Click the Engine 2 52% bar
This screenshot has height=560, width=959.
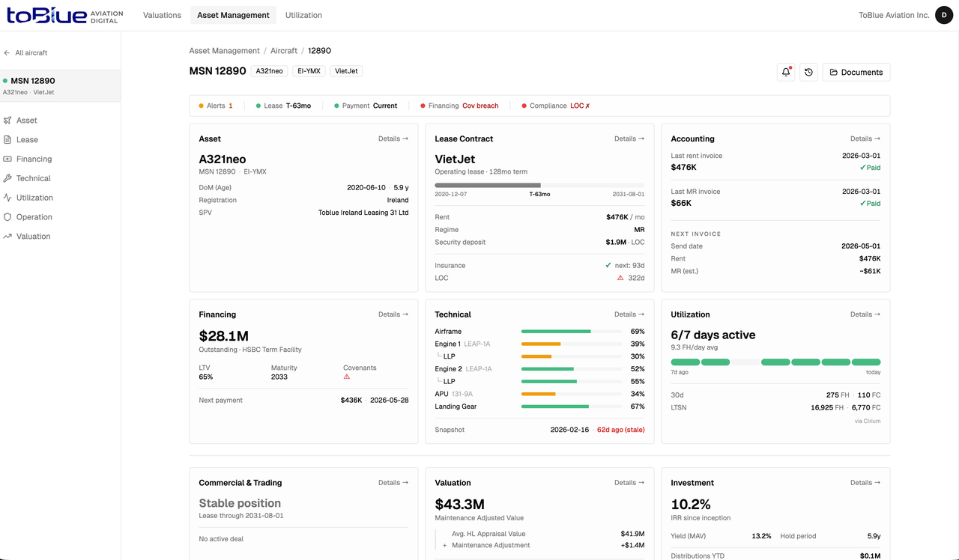pyautogui.click(x=572, y=369)
